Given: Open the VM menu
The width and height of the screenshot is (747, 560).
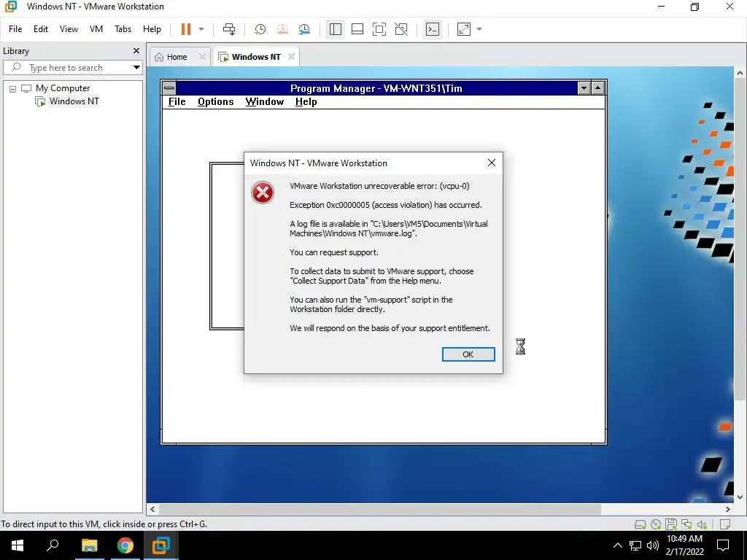Looking at the screenshot, I should (96, 29).
